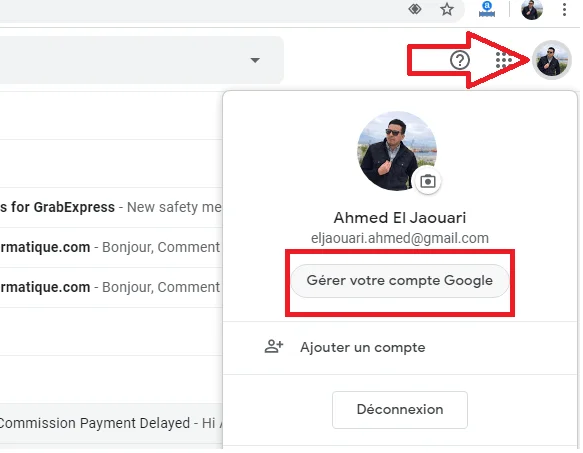Open the GrabExpress safety email
Viewport: 583px width, 453px height.
(x=111, y=207)
